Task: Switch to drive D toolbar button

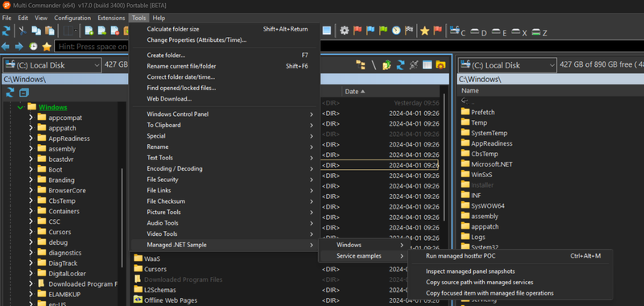Action: pyautogui.click(x=478, y=31)
